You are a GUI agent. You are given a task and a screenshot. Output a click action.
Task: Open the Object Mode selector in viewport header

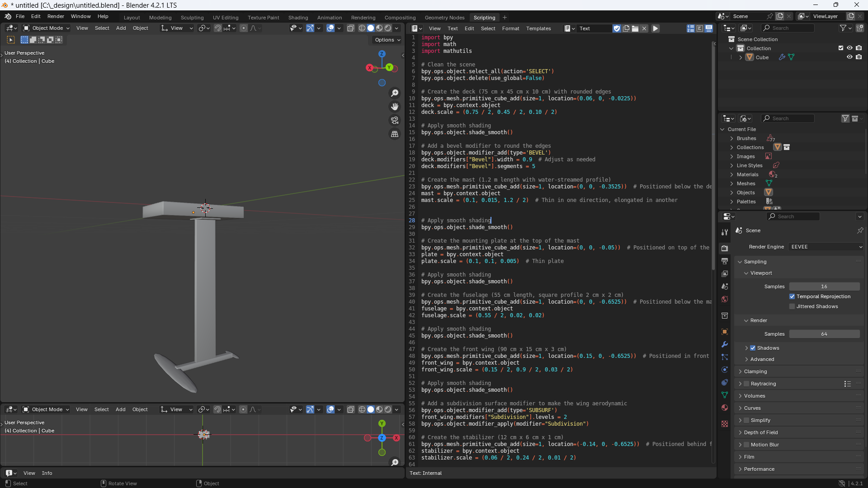(x=47, y=28)
